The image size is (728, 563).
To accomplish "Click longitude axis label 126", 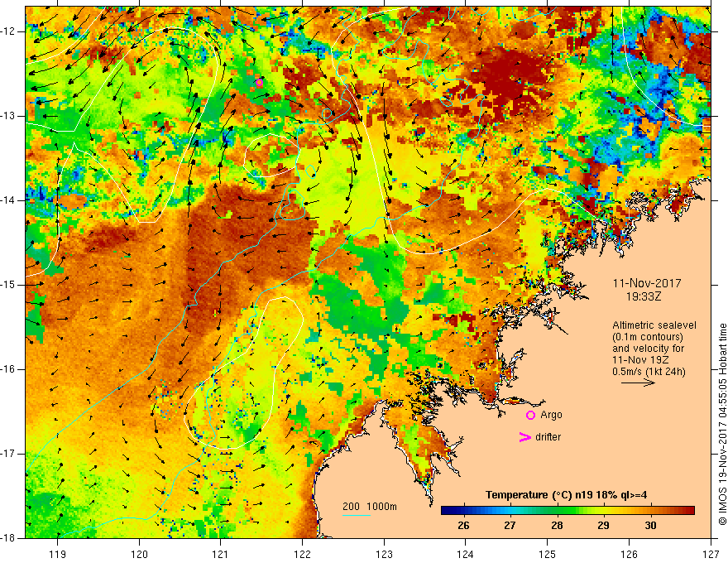I will pos(629,554).
